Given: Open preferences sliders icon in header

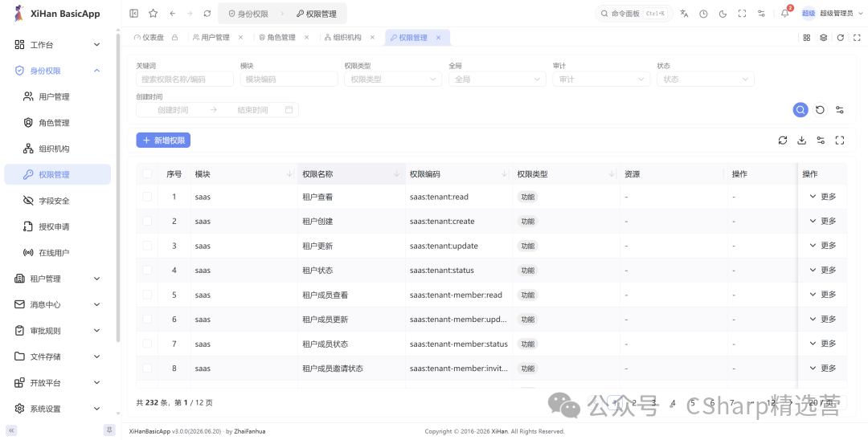Looking at the screenshot, I should pos(762,14).
